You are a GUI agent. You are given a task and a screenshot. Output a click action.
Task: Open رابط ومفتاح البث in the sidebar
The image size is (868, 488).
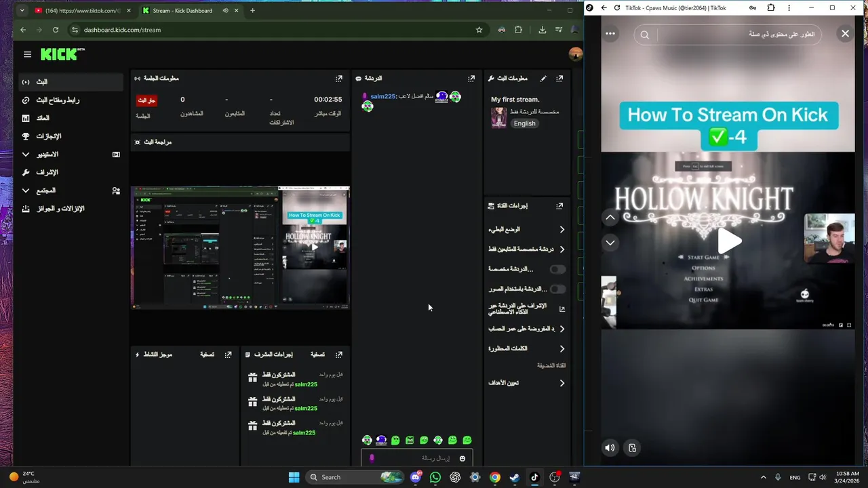[x=71, y=100]
